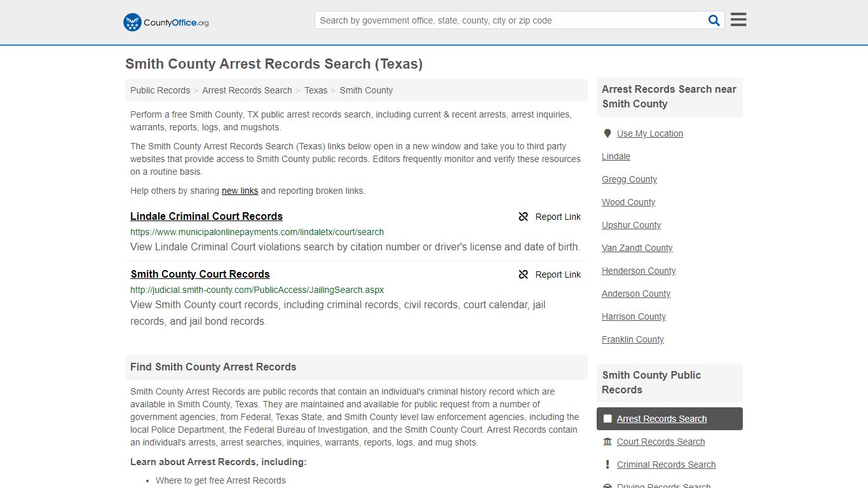Click the courthouse icon by Court Records Search

tap(607, 442)
